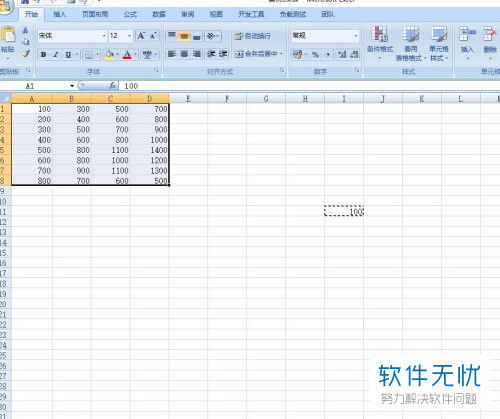Click the cell Borders icon
Image resolution: width=500 pixels, height=419 pixels.
click(89, 55)
